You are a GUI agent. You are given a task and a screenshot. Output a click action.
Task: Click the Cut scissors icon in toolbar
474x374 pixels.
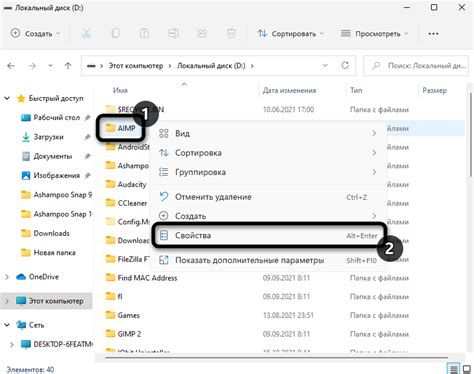tap(86, 33)
